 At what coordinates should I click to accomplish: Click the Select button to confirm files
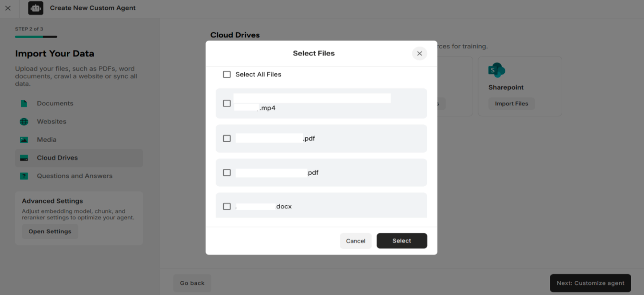tap(402, 241)
